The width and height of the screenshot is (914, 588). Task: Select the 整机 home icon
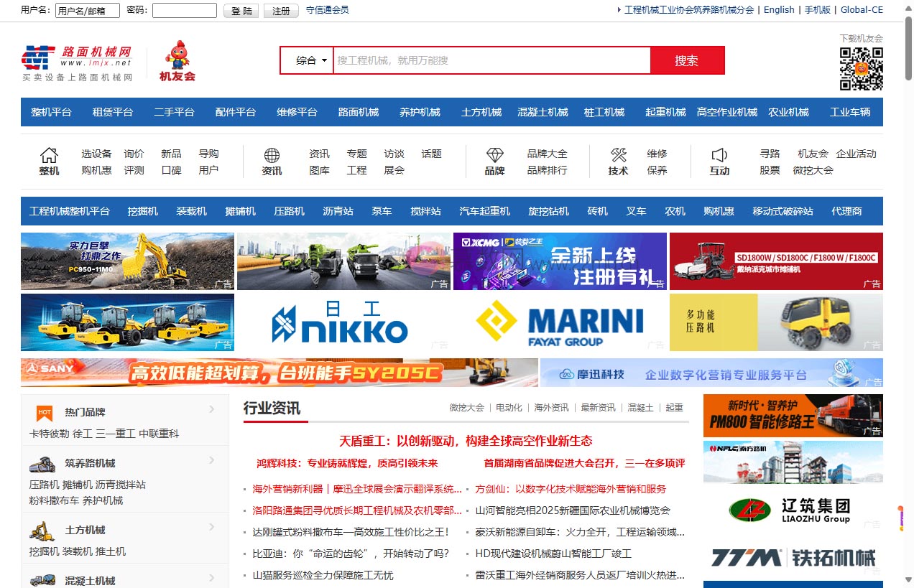[49, 155]
